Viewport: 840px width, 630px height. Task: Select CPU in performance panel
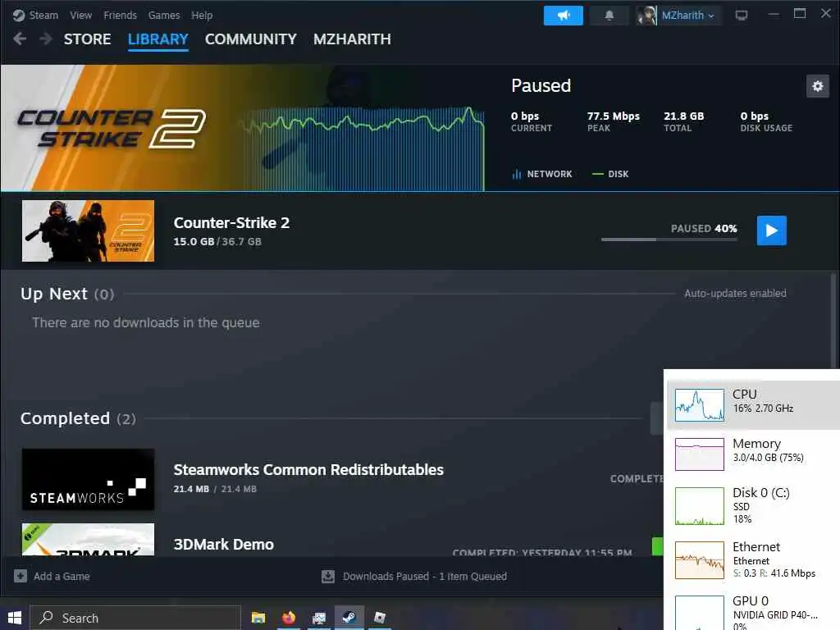(752, 405)
